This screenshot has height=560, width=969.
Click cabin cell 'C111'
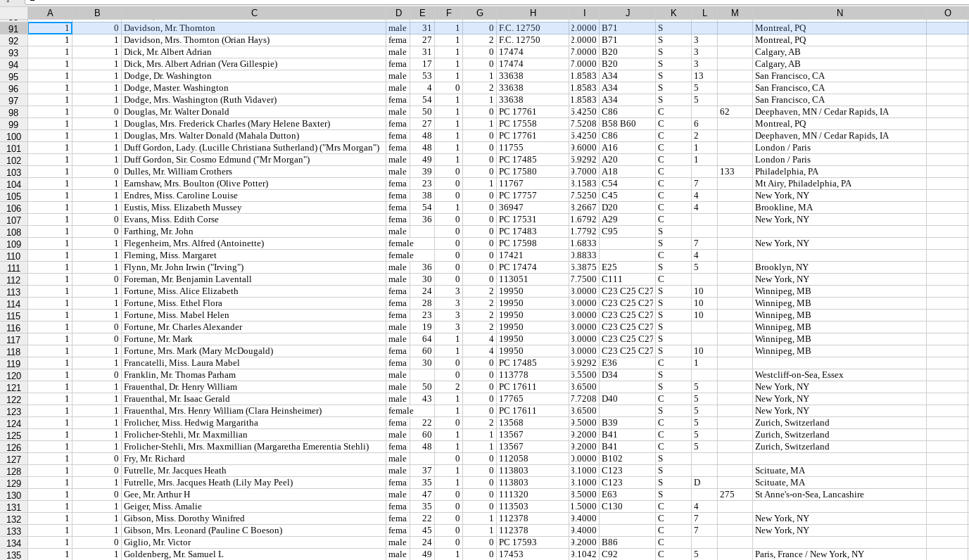[x=628, y=279]
